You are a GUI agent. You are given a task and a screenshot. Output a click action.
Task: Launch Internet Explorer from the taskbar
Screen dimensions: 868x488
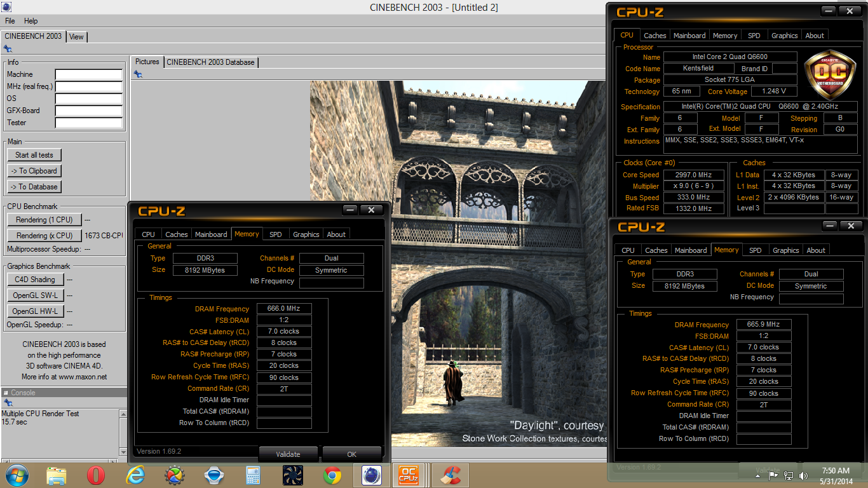tap(135, 475)
